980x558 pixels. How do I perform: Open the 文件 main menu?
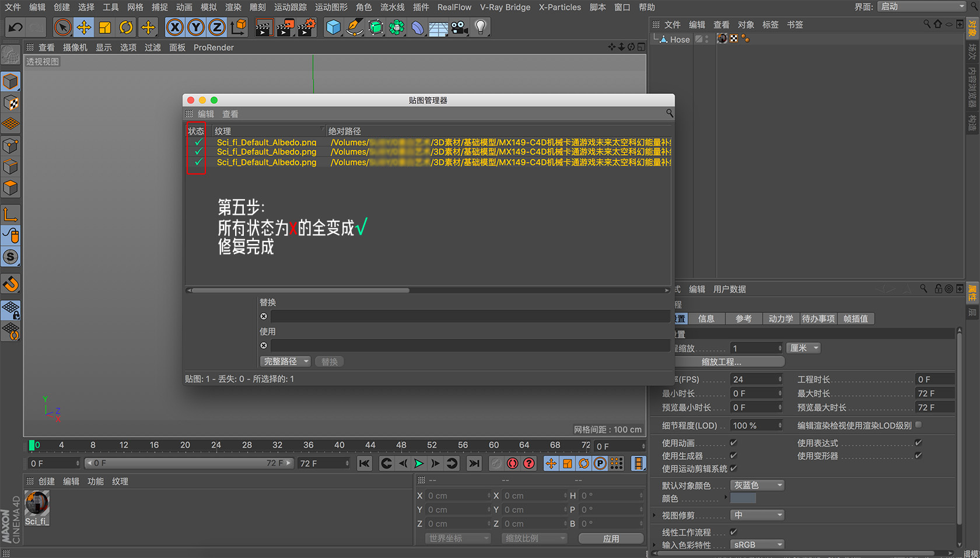(13, 7)
